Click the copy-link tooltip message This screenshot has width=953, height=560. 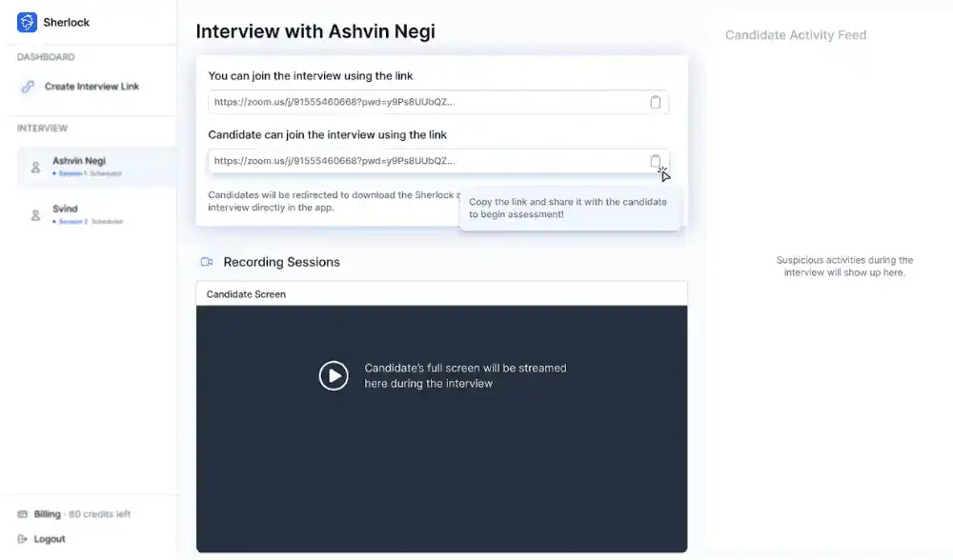point(568,209)
